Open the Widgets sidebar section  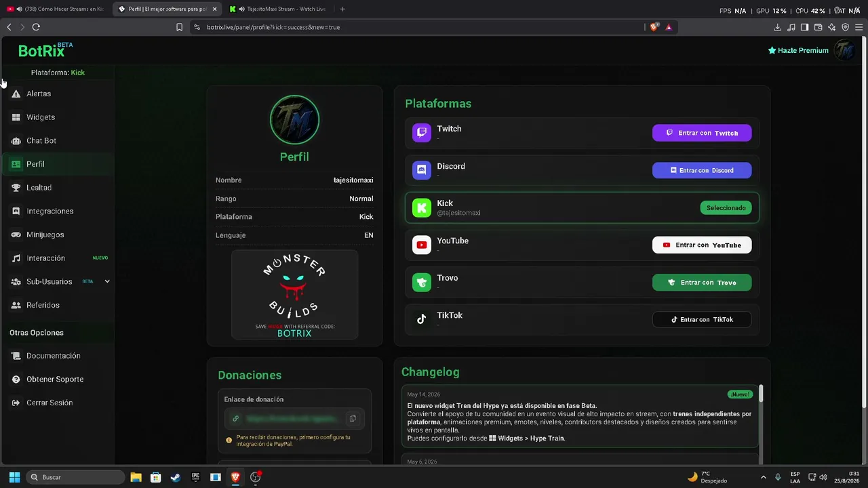pos(58,117)
